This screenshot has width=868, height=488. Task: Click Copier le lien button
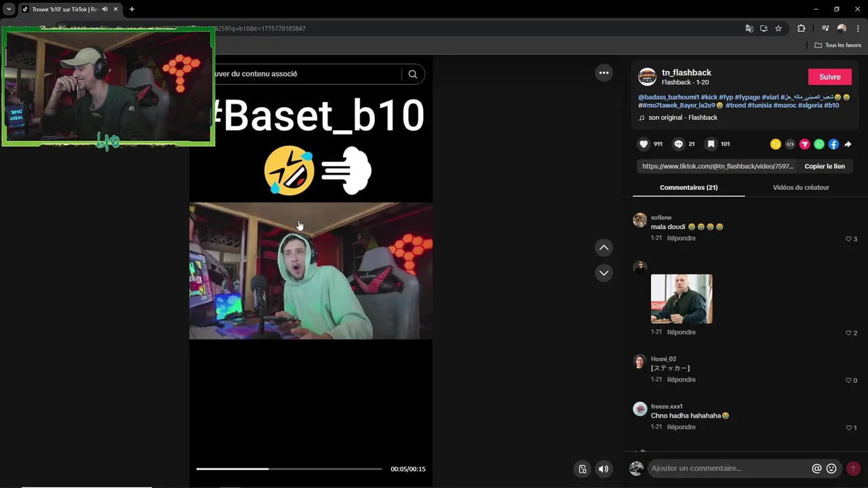825,166
